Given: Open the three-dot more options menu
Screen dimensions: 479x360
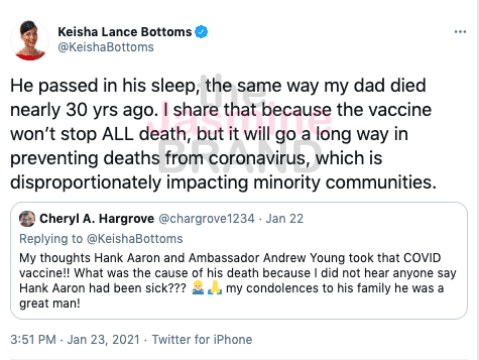Looking at the screenshot, I should [x=460, y=32].
